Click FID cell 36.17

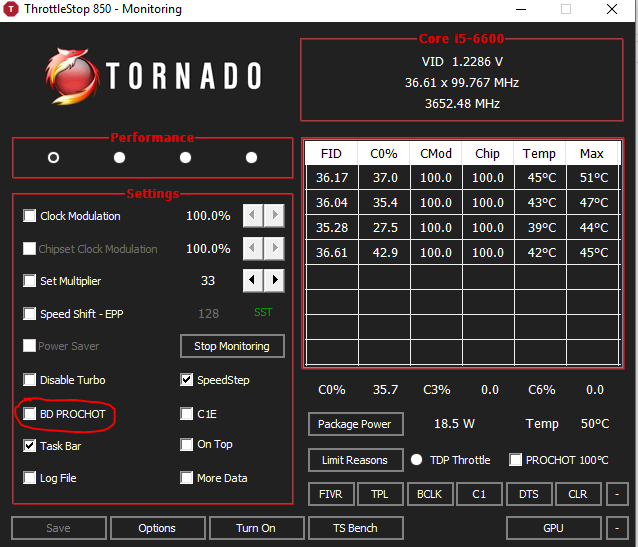tap(332, 177)
